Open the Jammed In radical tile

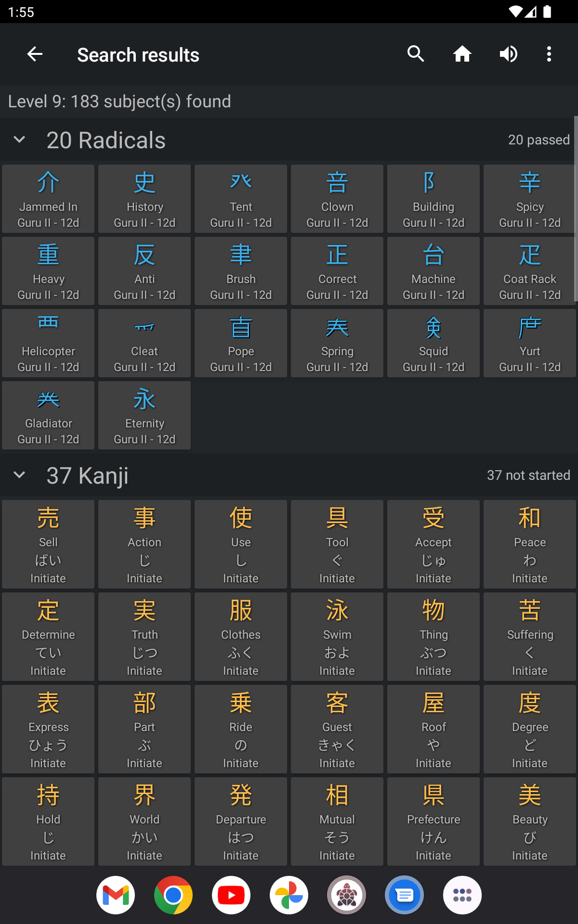(x=48, y=199)
